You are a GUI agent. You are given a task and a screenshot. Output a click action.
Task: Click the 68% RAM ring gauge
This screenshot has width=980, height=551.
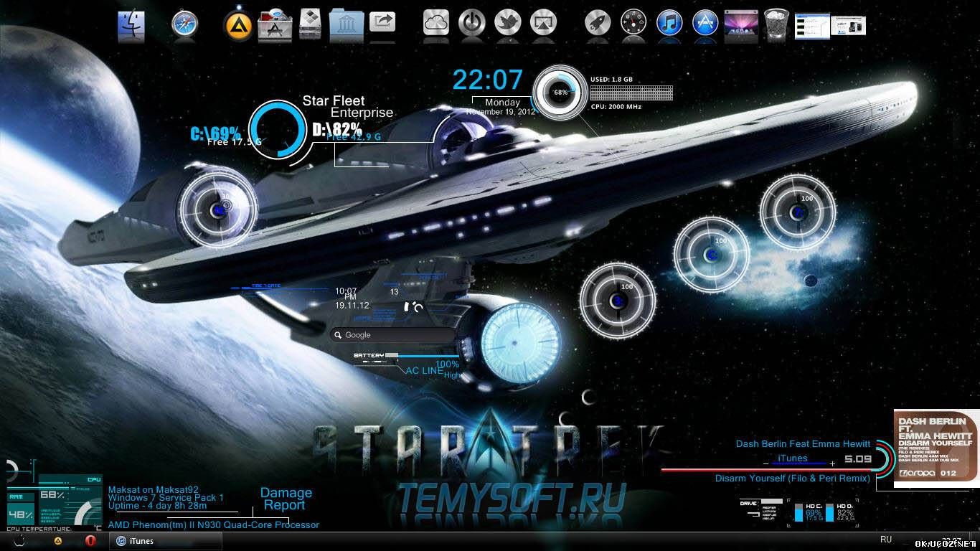click(x=560, y=93)
